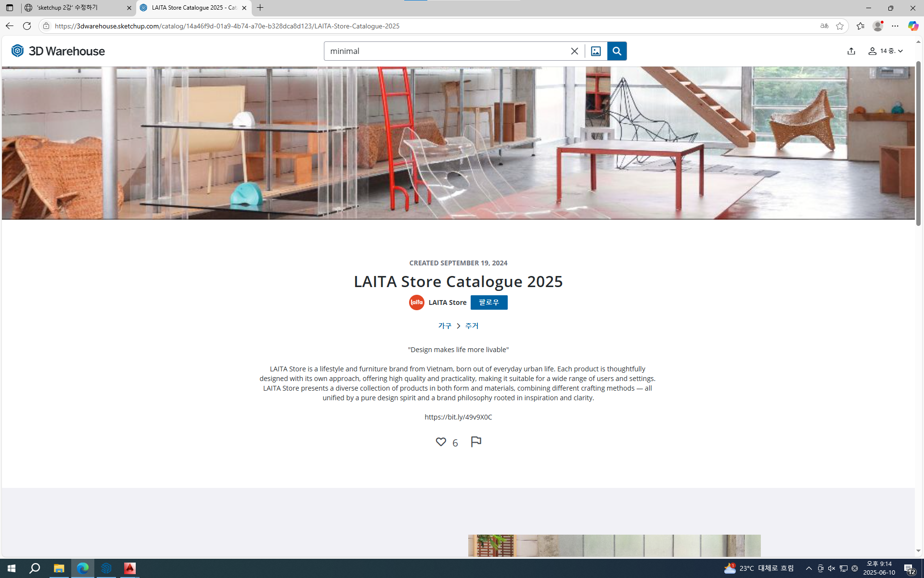Add page to favorites star icon

(x=840, y=26)
